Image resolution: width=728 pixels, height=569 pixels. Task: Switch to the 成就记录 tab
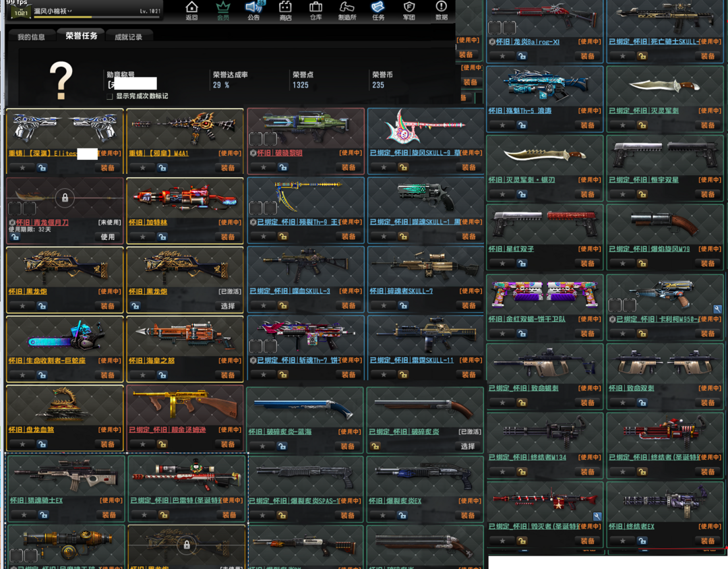click(128, 37)
